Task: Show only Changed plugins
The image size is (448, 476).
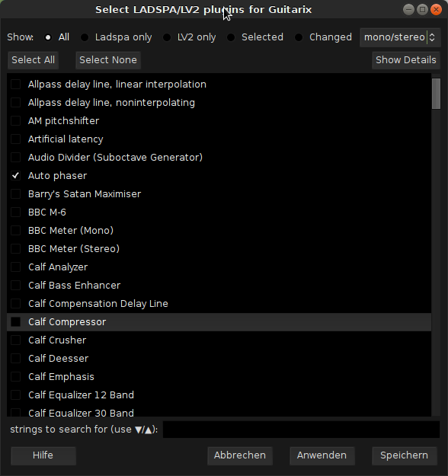Action: [299, 37]
